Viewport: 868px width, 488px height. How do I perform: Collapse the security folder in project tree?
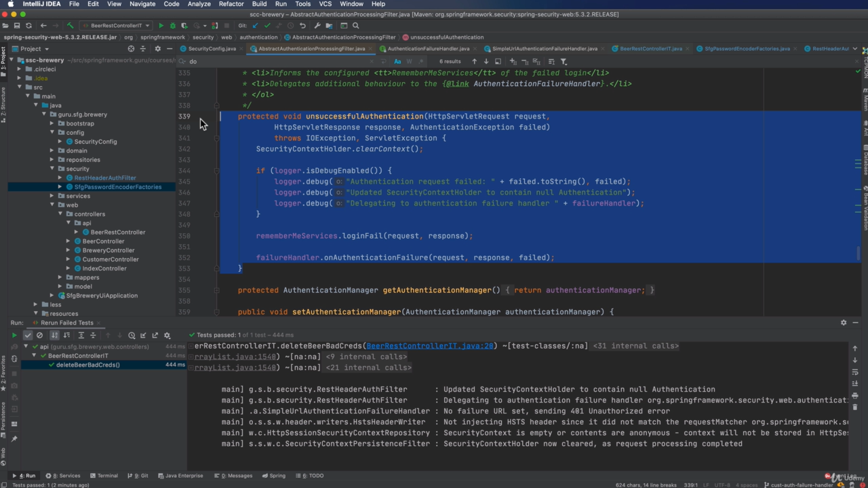pyautogui.click(x=52, y=169)
